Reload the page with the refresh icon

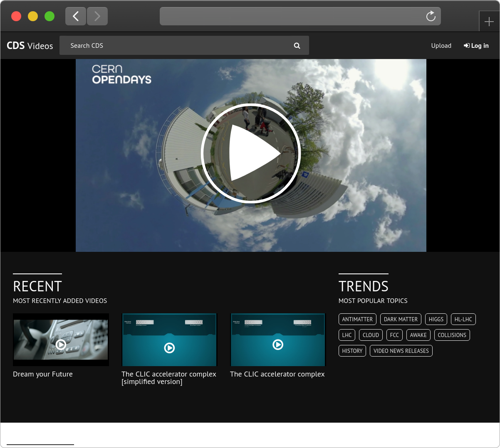(431, 16)
